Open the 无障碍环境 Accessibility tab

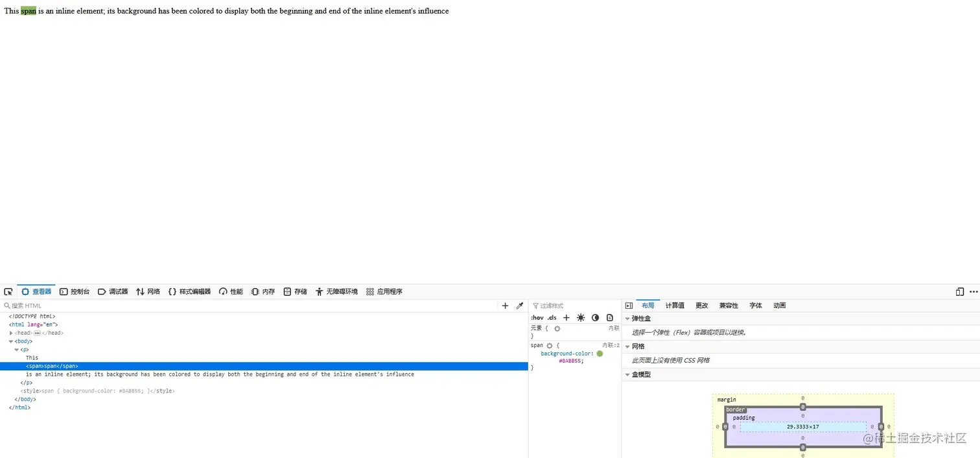tap(336, 292)
